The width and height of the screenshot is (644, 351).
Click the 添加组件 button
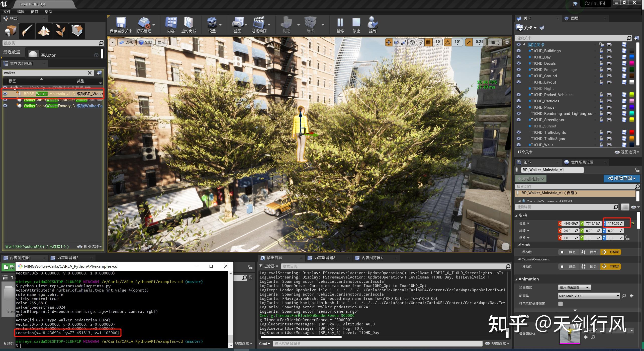coord(531,179)
